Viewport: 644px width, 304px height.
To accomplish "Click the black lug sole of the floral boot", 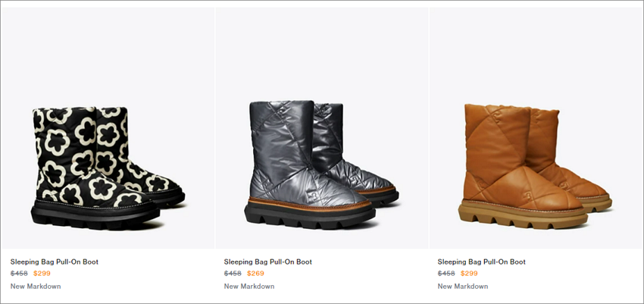I will (x=95, y=215).
